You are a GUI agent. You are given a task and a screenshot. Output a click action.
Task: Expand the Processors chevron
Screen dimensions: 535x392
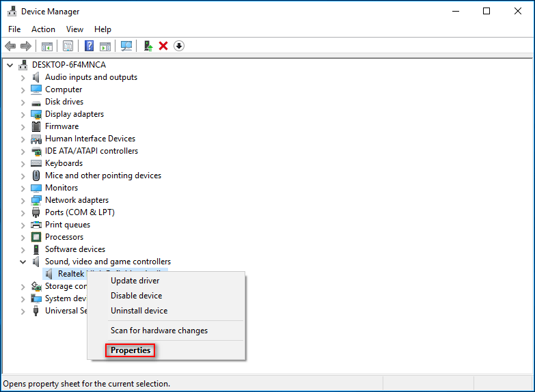(x=23, y=238)
